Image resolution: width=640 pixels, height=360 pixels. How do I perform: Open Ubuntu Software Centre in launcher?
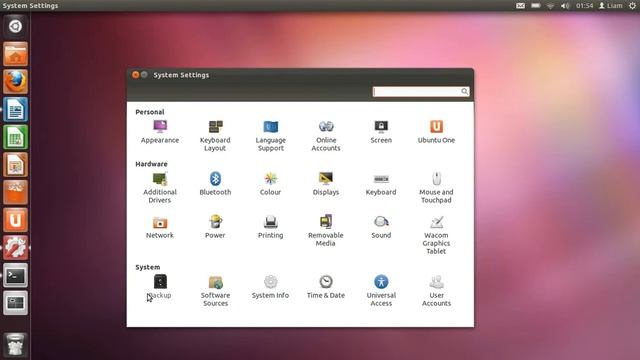coord(16,193)
